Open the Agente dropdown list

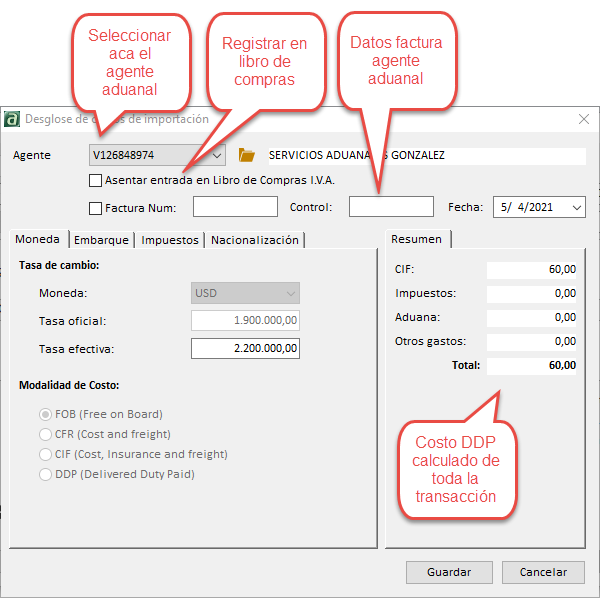pos(218,155)
